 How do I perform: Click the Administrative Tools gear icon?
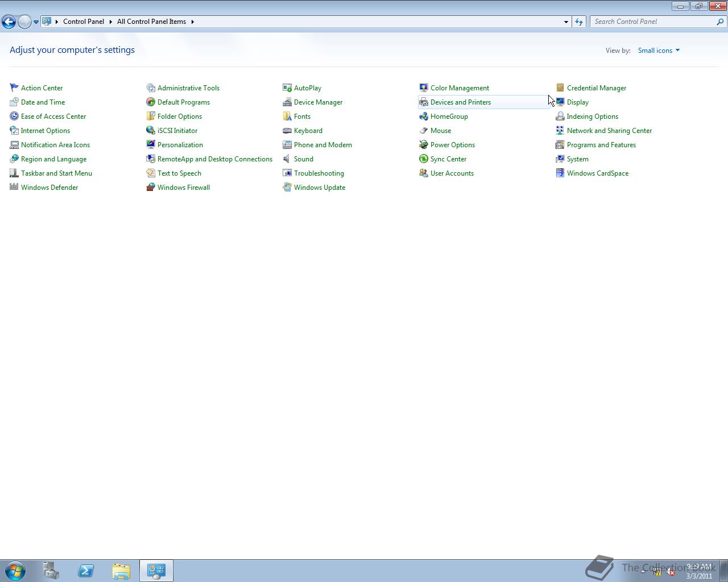[x=151, y=88]
